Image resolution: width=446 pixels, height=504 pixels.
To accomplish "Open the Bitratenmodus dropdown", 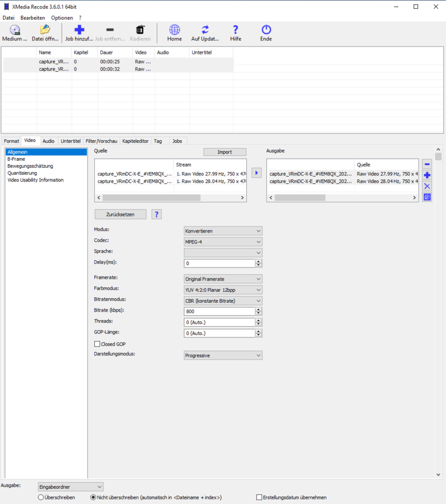I will tap(223, 300).
